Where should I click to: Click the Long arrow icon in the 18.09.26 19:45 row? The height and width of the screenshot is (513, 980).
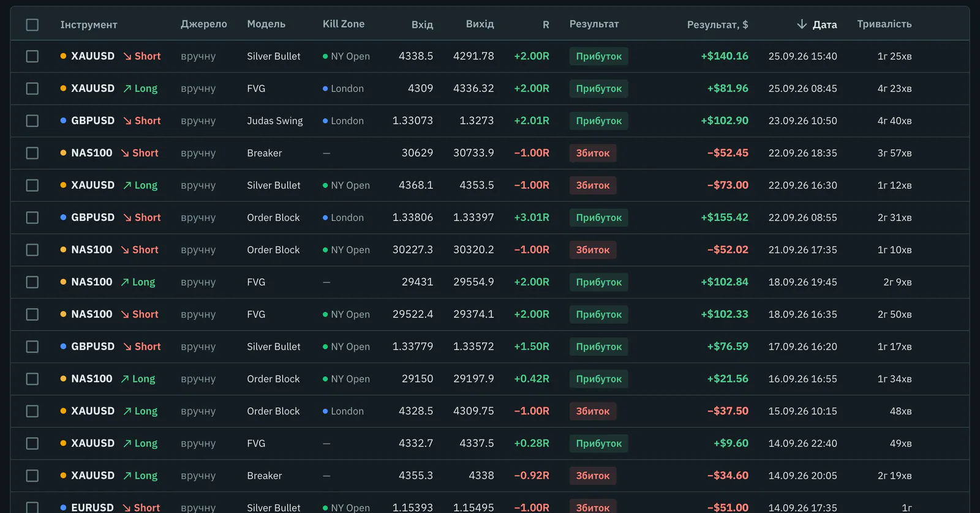pos(125,282)
